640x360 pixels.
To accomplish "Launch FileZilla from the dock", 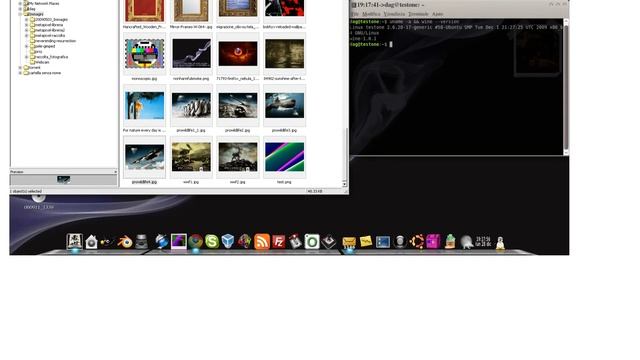I will pyautogui.click(x=278, y=242).
